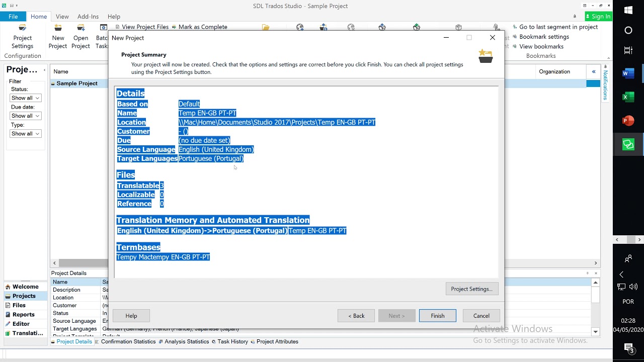This screenshot has width=644, height=362.
Task: Click Mark as Complete in ribbon
Action: 199,27
